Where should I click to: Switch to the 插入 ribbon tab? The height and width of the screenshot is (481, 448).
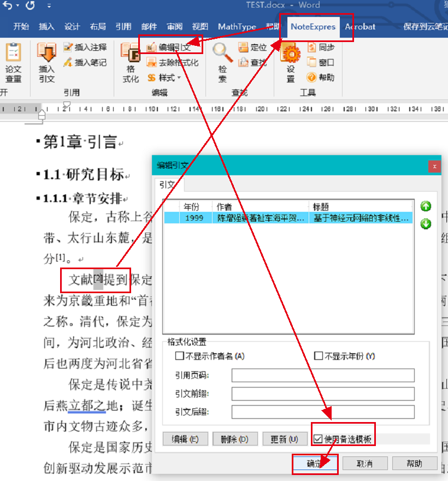click(46, 27)
